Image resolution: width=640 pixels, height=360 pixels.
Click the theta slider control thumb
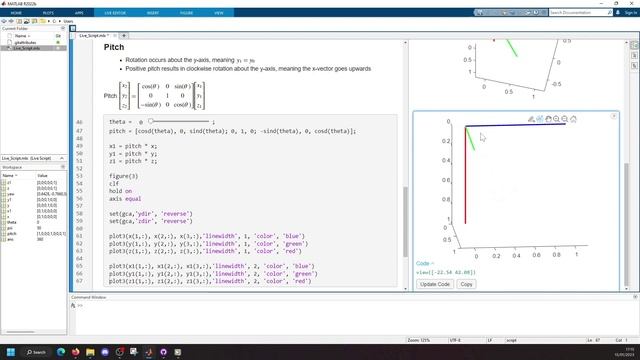click(x=151, y=121)
